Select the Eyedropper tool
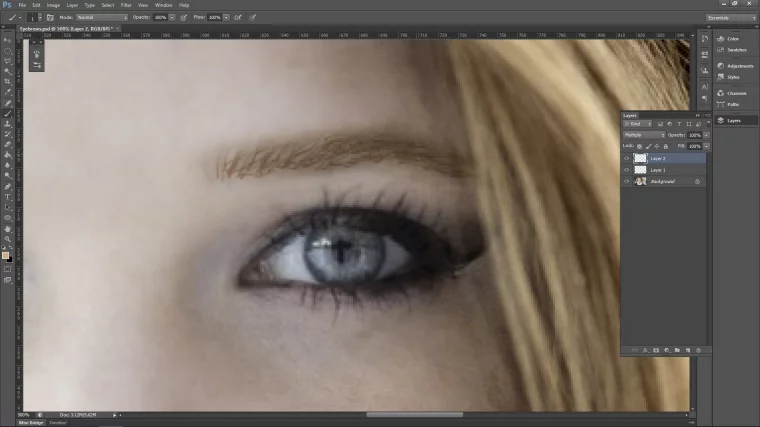The height and width of the screenshot is (427, 760). click(7, 92)
